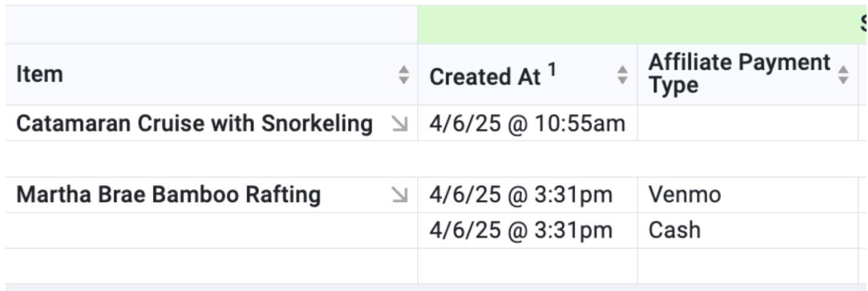This screenshot has width=868, height=291.
Task: Click the Affiliate Payment Type header label
Action: pyautogui.click(x=739, y=73)
